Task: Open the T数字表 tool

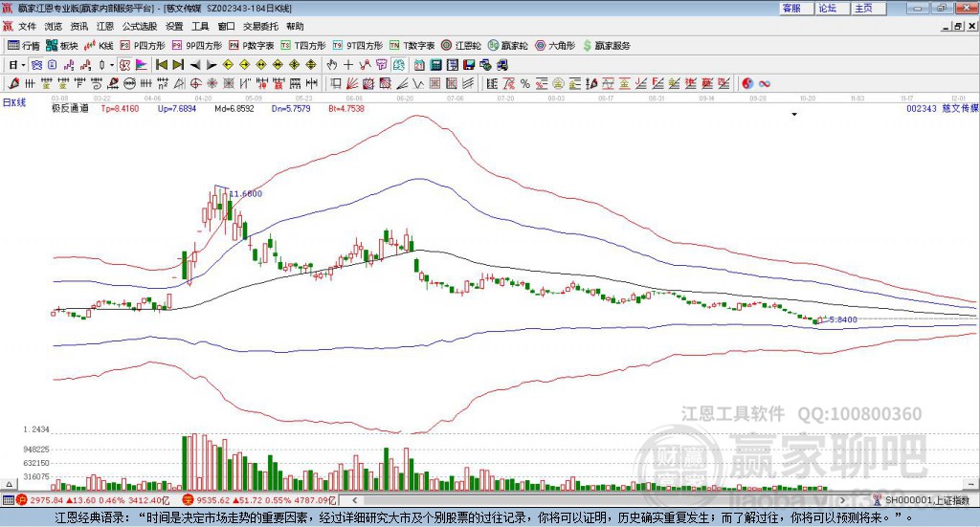Action: pyautogui.click(x=412, y=46)
